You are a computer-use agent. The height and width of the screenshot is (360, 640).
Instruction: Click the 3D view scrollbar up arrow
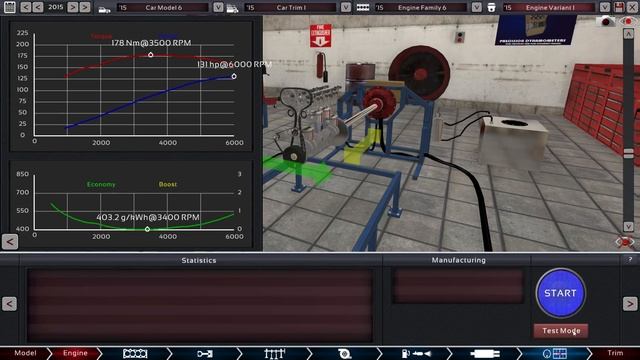coord(628,34)
